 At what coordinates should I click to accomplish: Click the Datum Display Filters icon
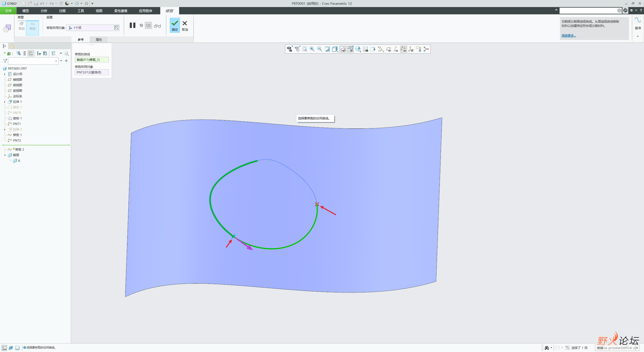(381, 49)
